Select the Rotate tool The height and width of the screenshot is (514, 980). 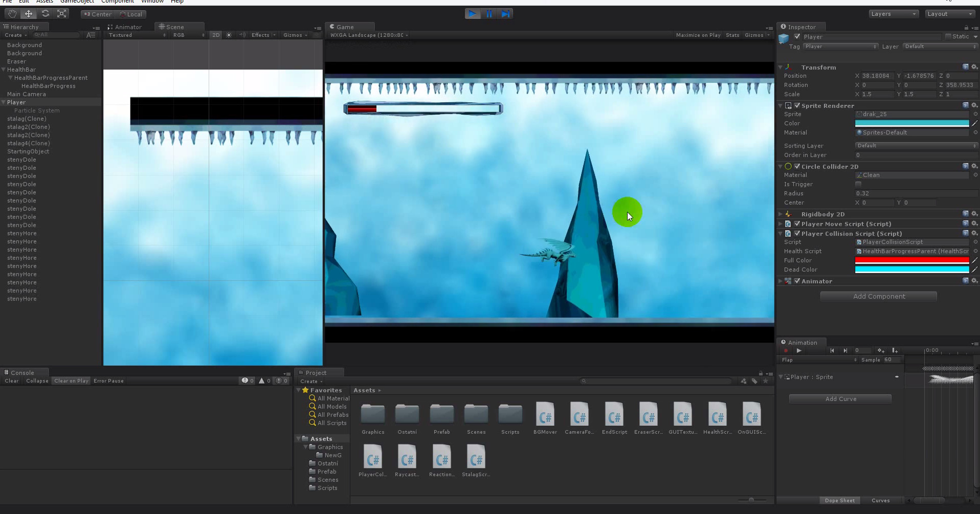pyautogui.click(x=46, y=14)
